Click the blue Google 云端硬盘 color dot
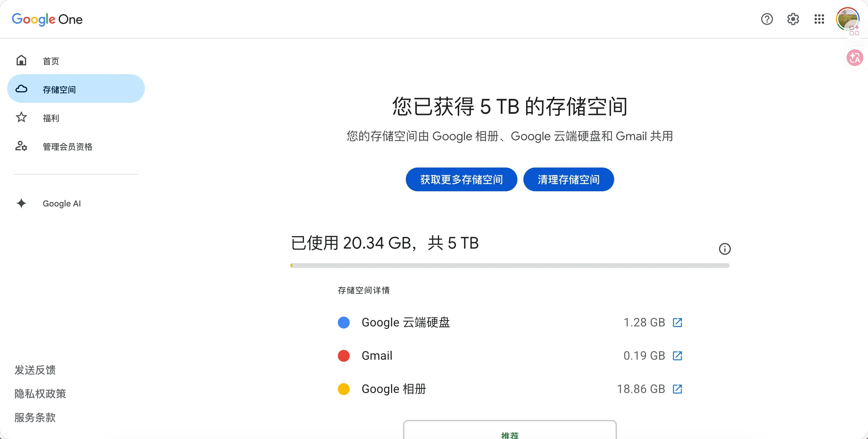Screen dimensions: 868x439 344,322
